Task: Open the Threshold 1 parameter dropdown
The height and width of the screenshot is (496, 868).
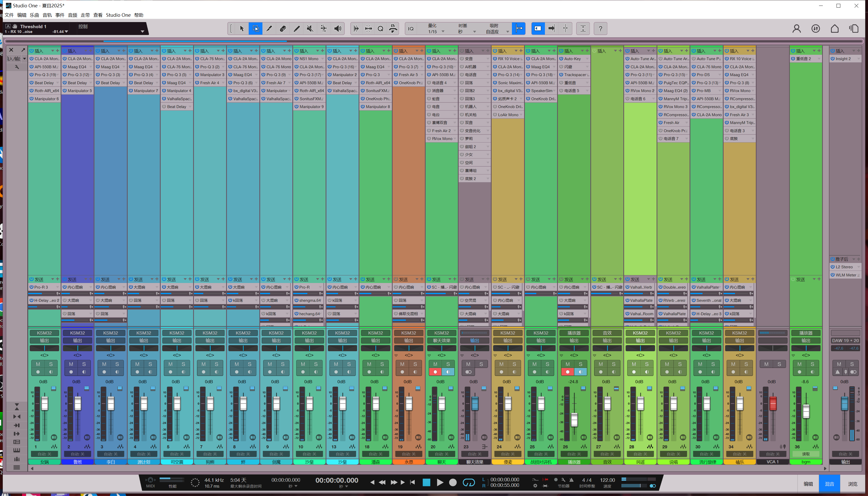Action: tap(66, 32)
